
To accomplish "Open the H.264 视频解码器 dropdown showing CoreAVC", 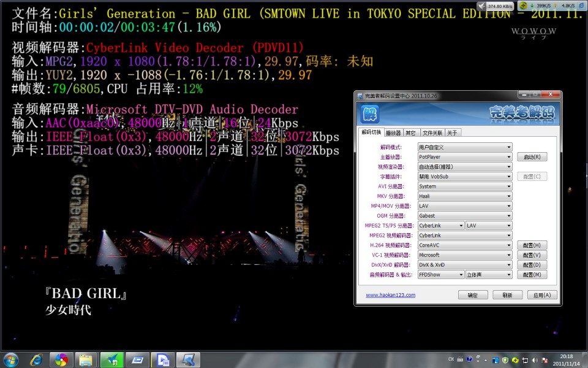I will coord(465,245).
